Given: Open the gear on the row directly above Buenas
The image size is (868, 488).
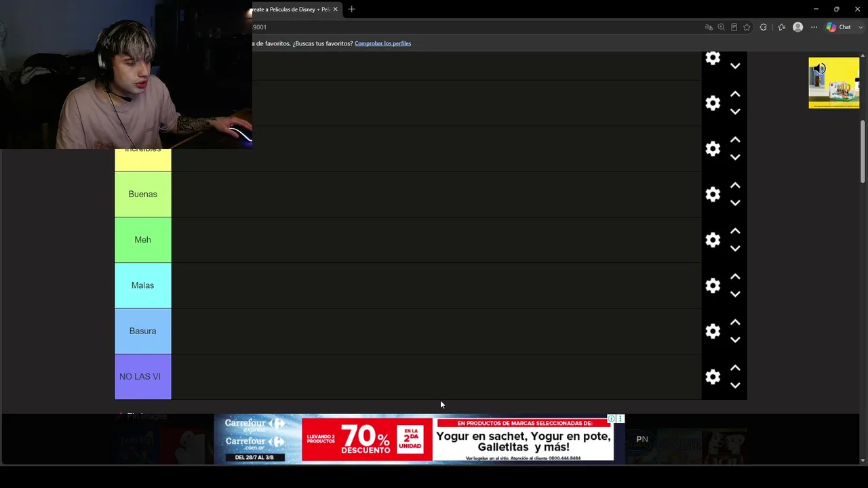Looking at the screenshot, I should click(713, 148).
